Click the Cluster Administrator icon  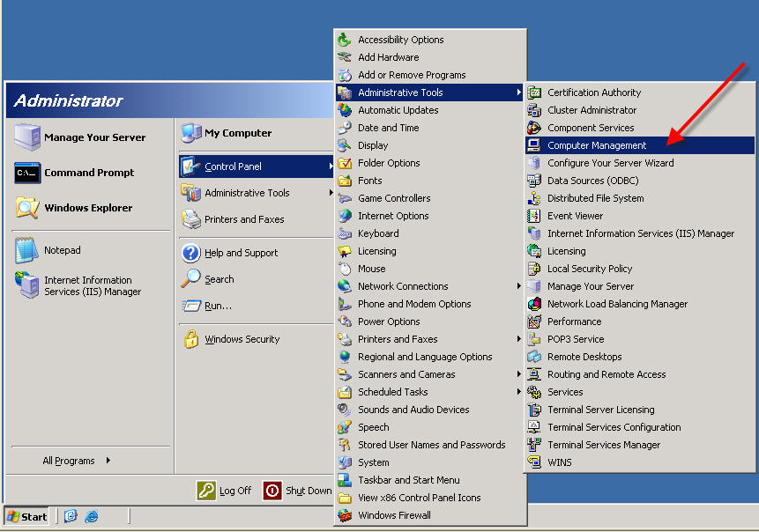pos(534,110)
